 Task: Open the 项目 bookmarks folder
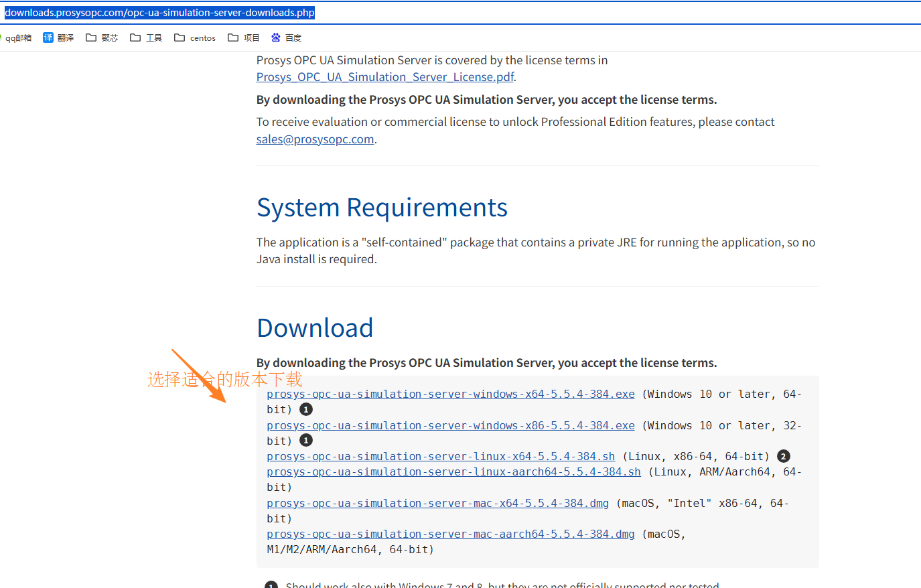[x=244, y=38]
